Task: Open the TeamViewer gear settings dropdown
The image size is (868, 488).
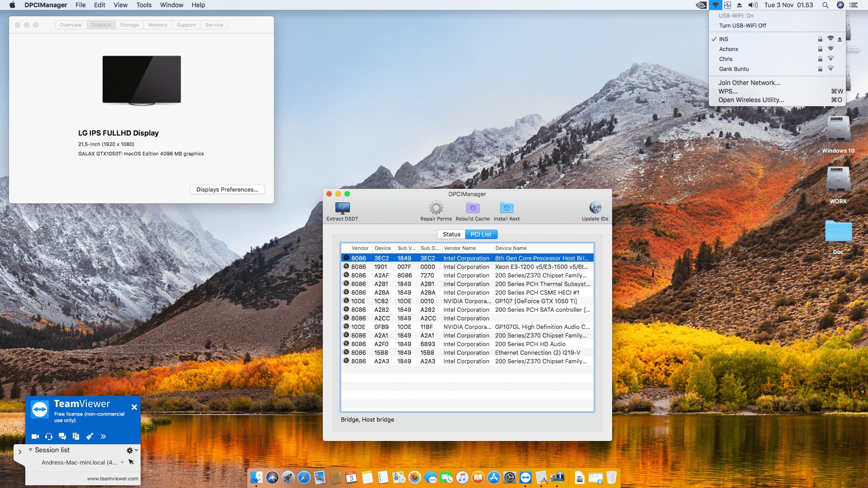Action: pos(132,450)
